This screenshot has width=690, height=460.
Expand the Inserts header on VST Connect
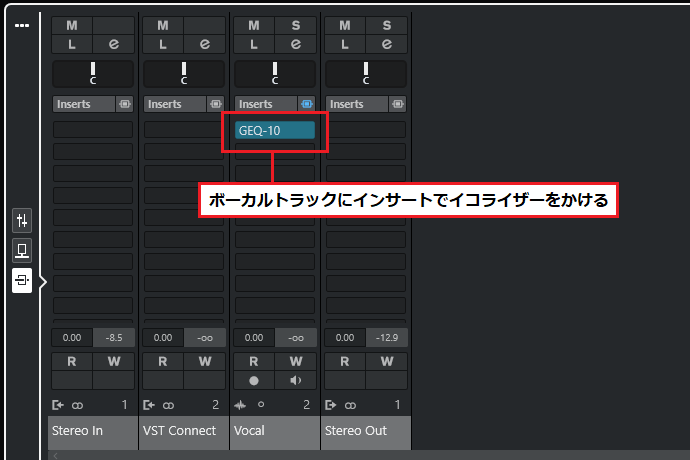tap(175, 104)
